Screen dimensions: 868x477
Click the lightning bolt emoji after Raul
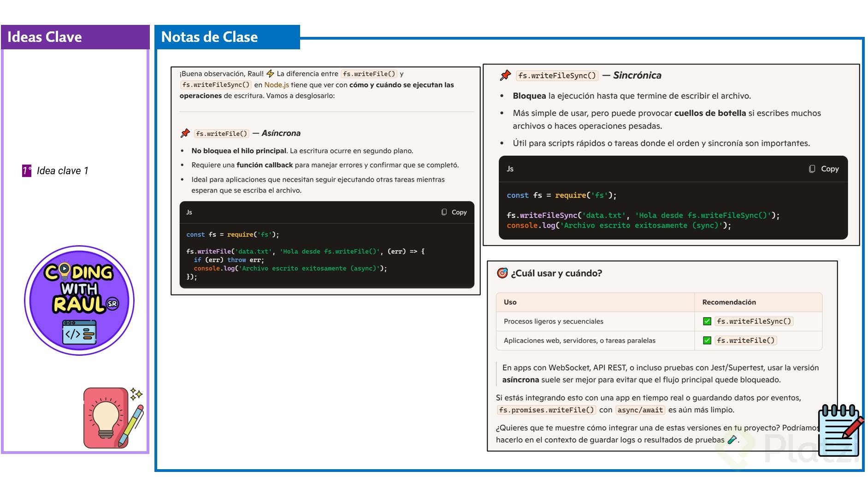coord(271,74)
